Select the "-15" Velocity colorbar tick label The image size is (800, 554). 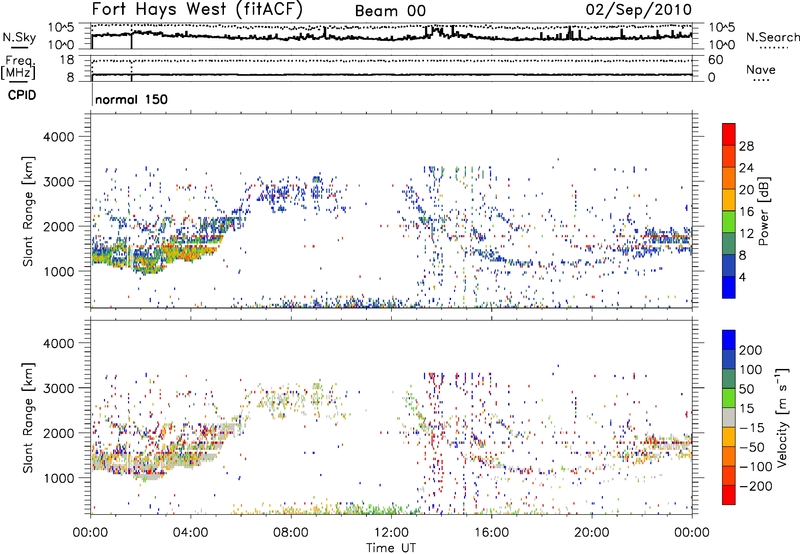(752, 427)
